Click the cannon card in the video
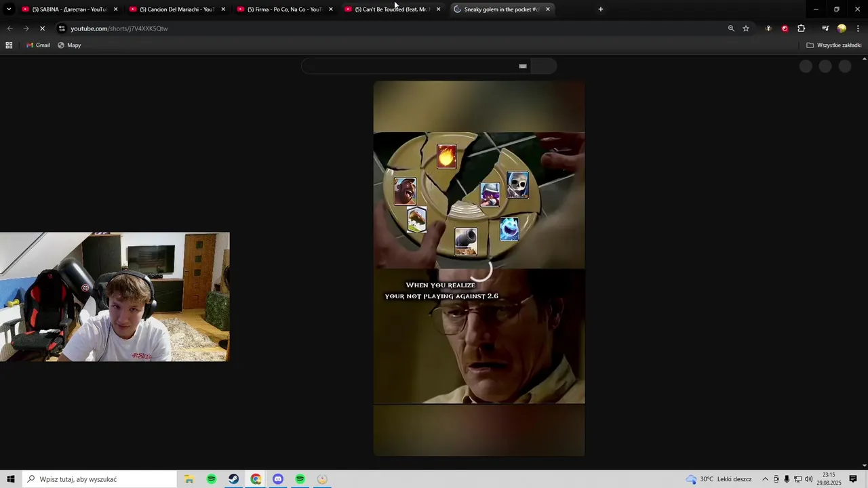The width and height of the screenshot is (868, 488). tap(466, 241)
